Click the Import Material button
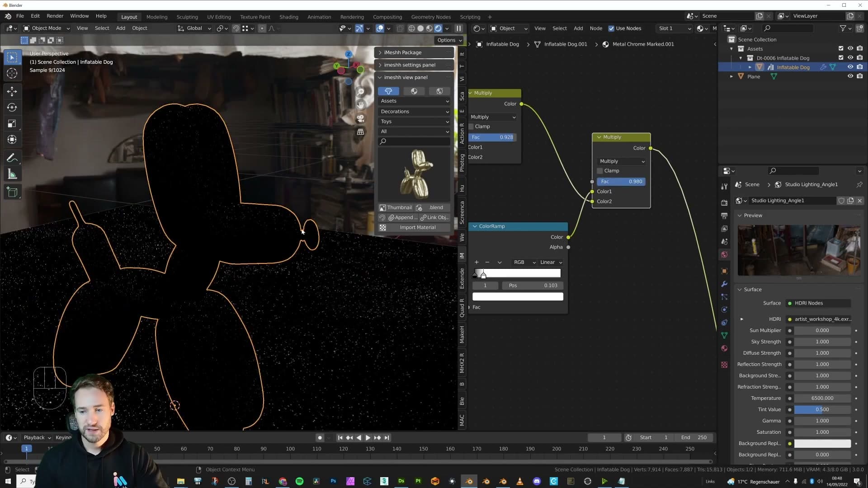868x488 pixels. click(x=415, y=228)
